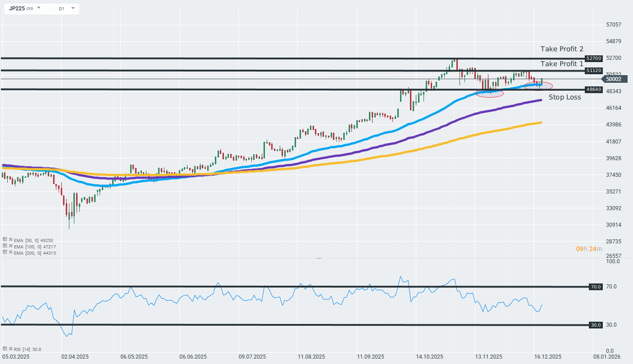Remove the RSI [14] indicator via its X icon

point(10,349)
